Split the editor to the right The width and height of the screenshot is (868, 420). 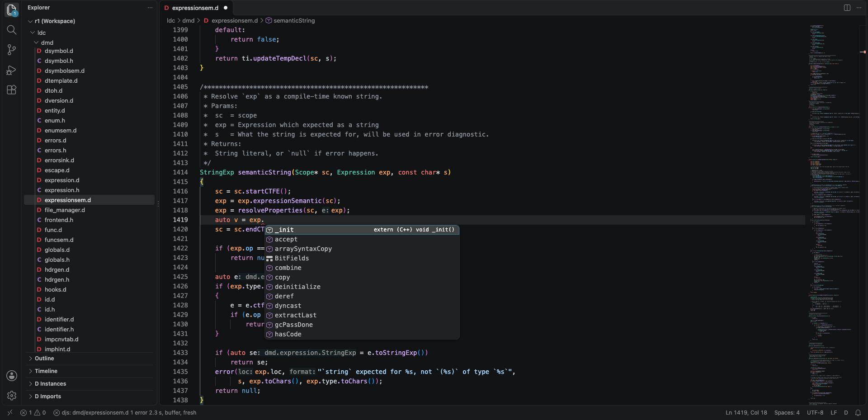tap(847, 8)
